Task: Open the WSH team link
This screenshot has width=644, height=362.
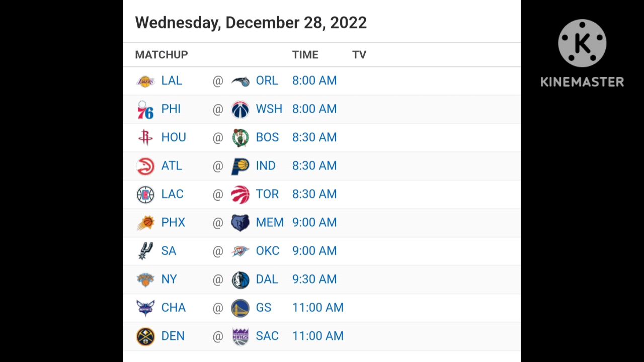Action: click(x=269, y=109)
